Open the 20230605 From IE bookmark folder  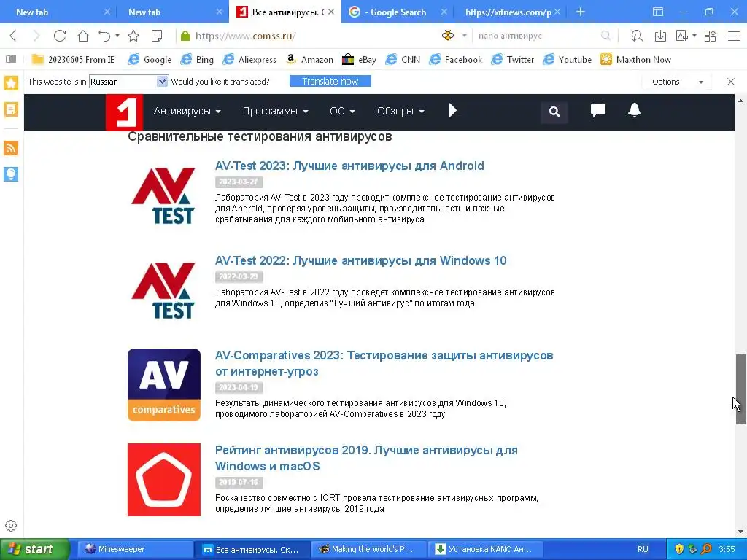point(73,60)
